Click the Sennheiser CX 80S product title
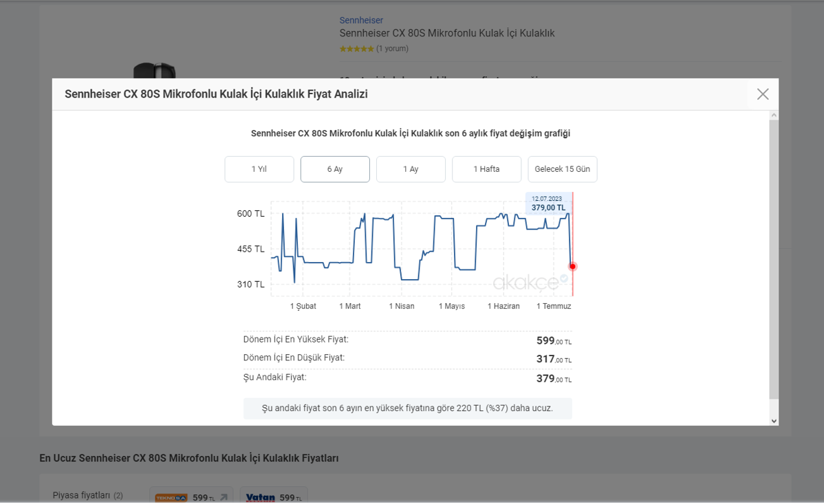The width and height of the screenshot is (824, 504). click(446, 33)
